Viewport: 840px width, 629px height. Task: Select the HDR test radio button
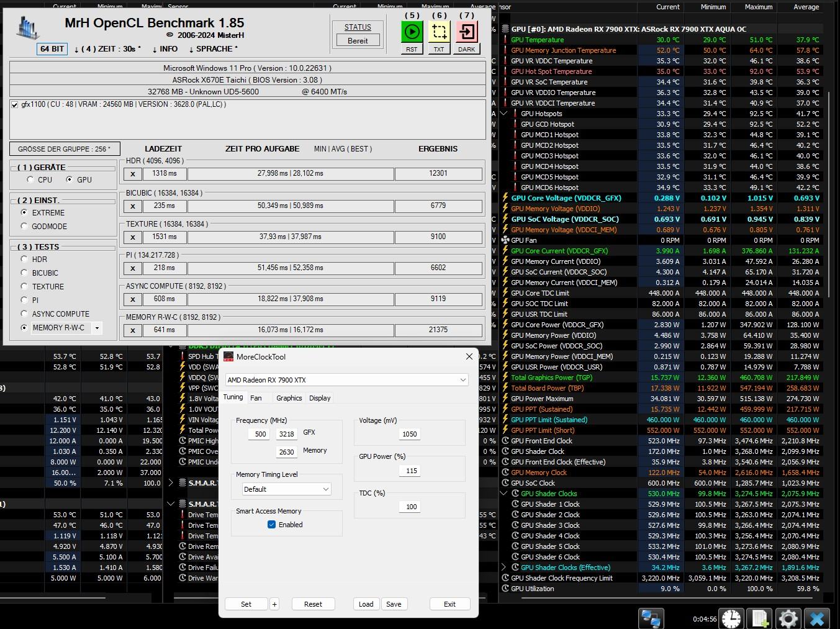[24, 259]
